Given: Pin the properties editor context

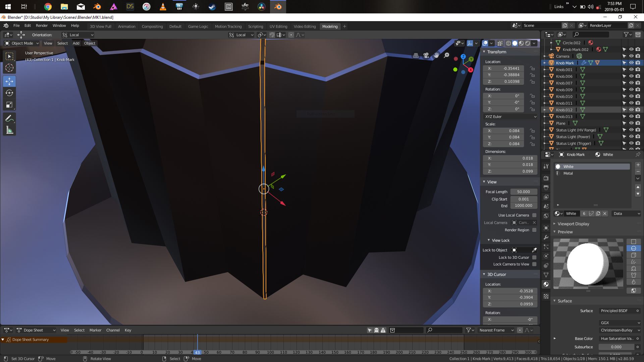Looking at the screenshot, I should (638, 155).
